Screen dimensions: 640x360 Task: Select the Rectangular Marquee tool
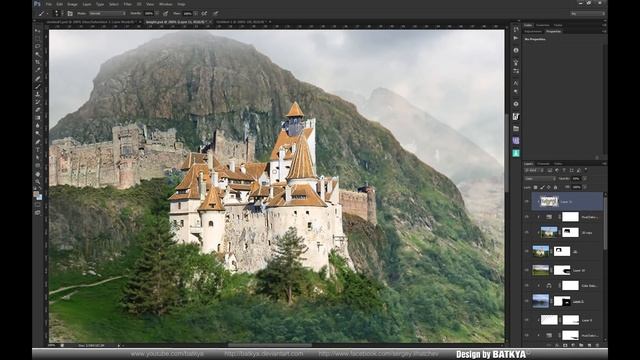(x=38, y=38)
